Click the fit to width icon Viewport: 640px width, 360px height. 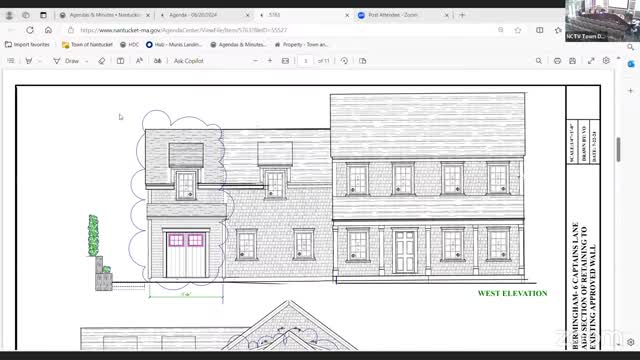[x=285, y=61]
